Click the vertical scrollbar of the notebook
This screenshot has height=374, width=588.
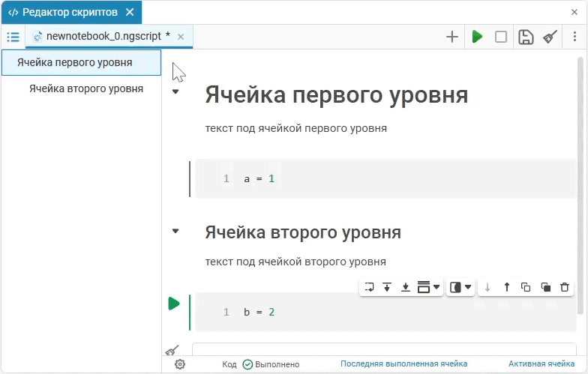(x=580, y=186)
